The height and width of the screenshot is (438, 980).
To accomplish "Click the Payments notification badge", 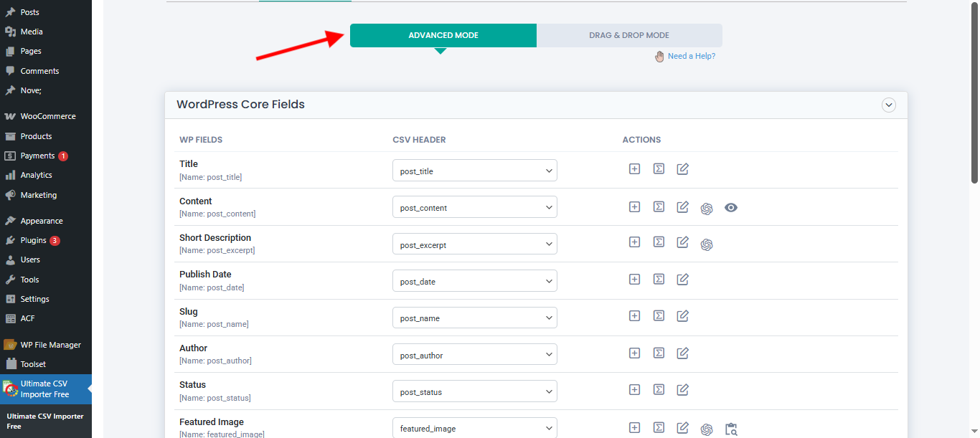I will 63,156.
